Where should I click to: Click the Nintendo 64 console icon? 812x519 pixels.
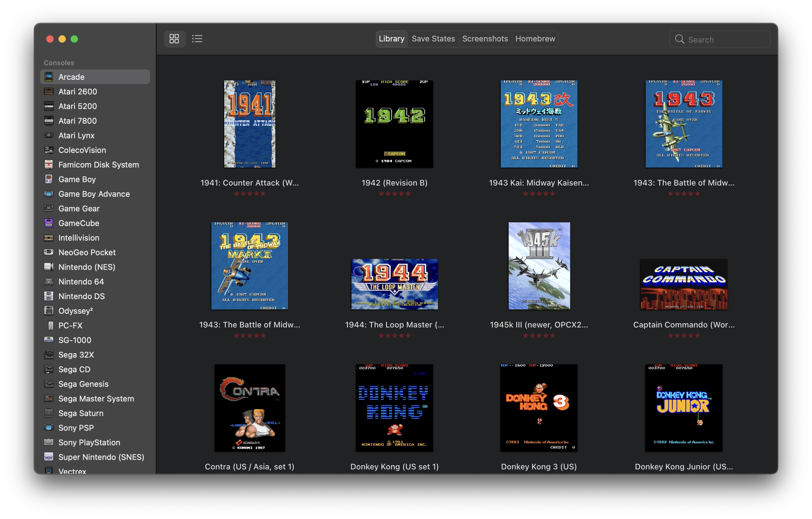[x=48, y=282]
